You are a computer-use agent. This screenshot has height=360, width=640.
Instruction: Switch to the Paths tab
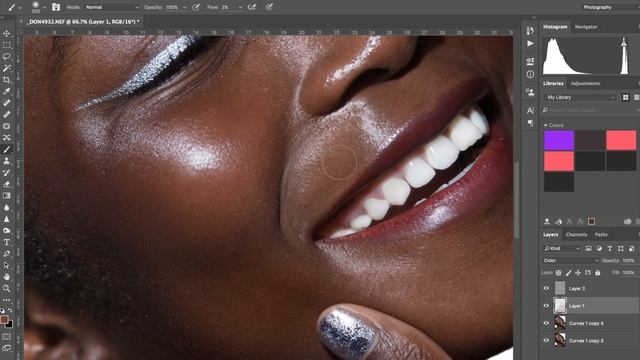(x=601, y=235)
